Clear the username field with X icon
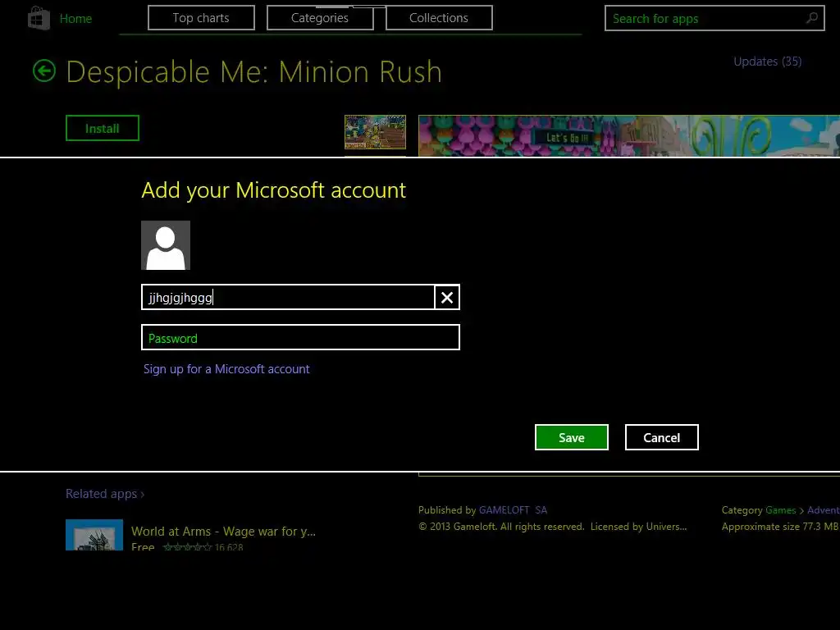 click(x=447, y=297)
